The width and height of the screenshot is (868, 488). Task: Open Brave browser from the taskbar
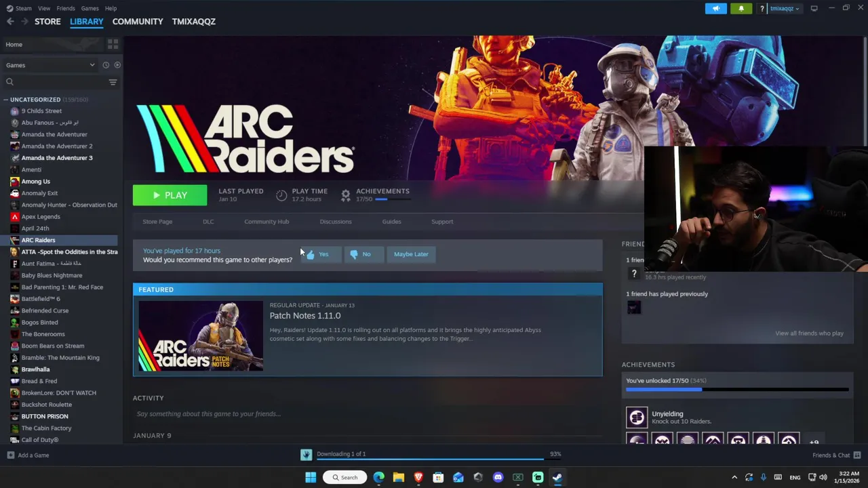pyautogui.click(x=418, y=477)
